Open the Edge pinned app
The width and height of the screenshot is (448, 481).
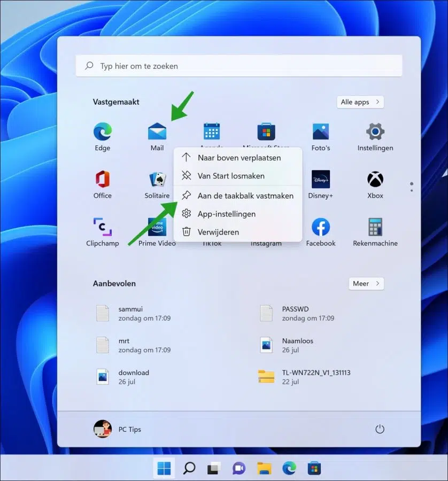tap(103, 137)
